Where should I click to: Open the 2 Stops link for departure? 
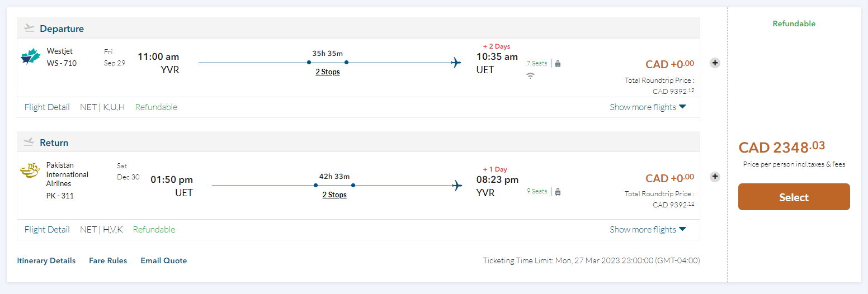(x=328, y=72)
